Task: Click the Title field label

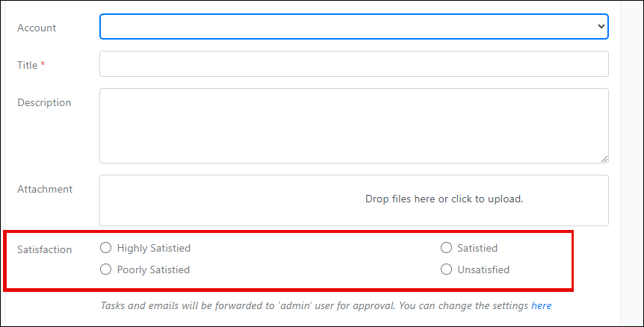Action: click(x=31, y=65)
